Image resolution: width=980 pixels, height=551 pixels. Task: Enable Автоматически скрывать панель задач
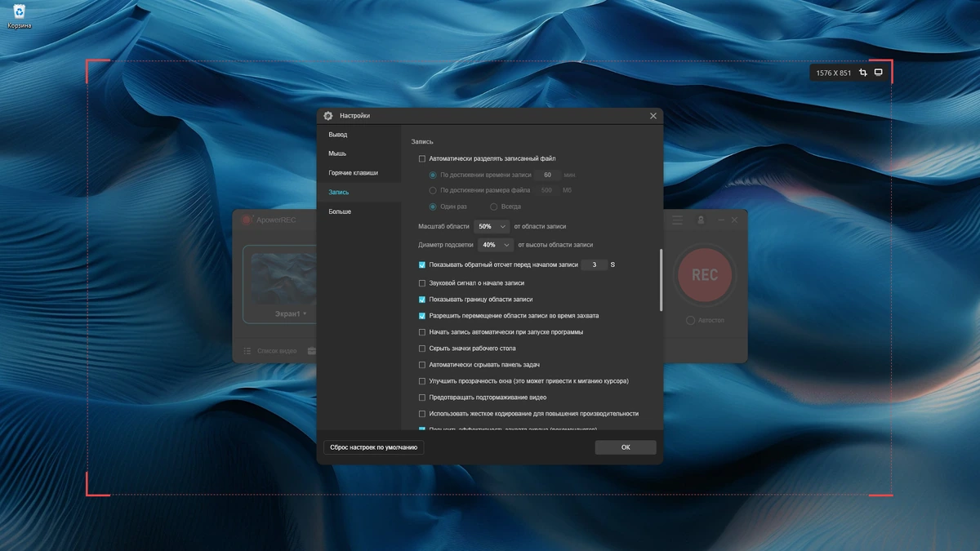[422, 365]
